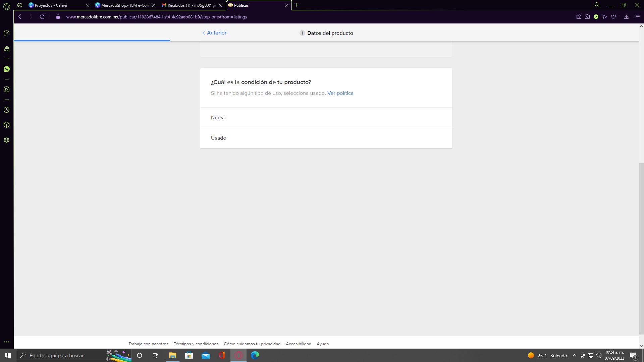Add page to bookmarks with heart icon
The height and width of the screenshot is (362, 644).
coord(613,17)
